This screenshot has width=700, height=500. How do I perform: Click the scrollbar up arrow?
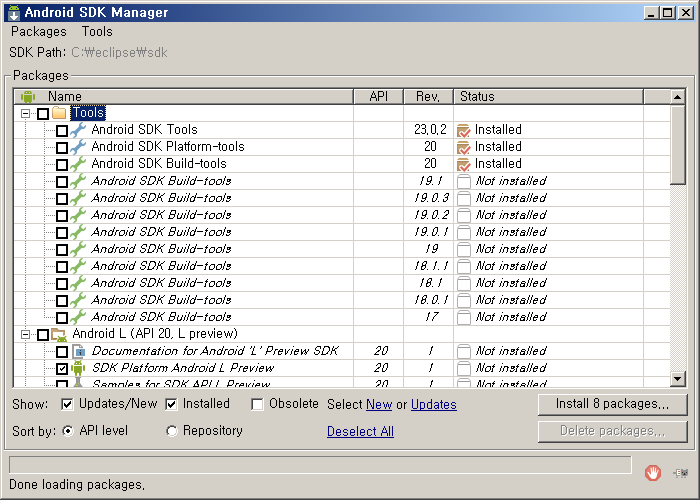(678, 97)
